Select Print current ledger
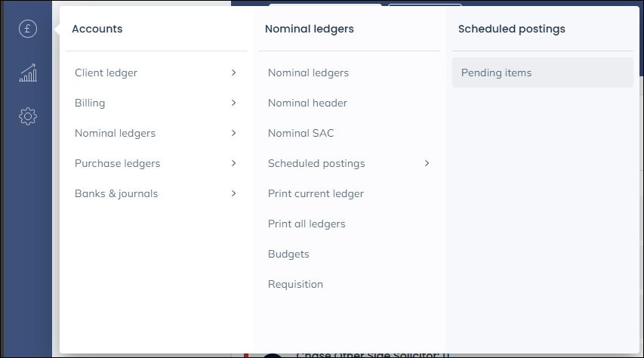 316,193
